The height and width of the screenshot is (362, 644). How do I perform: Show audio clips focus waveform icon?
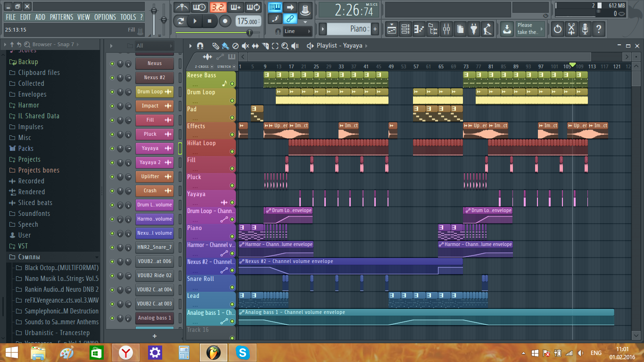[x=208, y=57]
